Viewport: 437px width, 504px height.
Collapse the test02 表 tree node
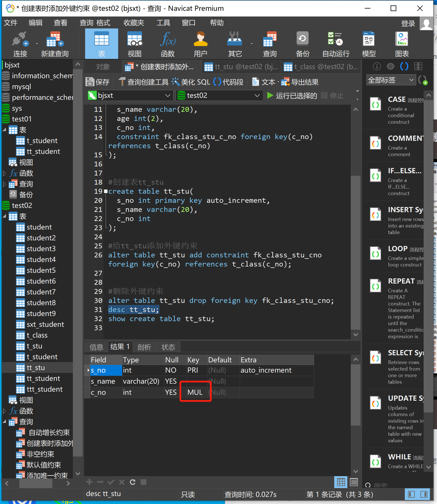pos(5,216)
